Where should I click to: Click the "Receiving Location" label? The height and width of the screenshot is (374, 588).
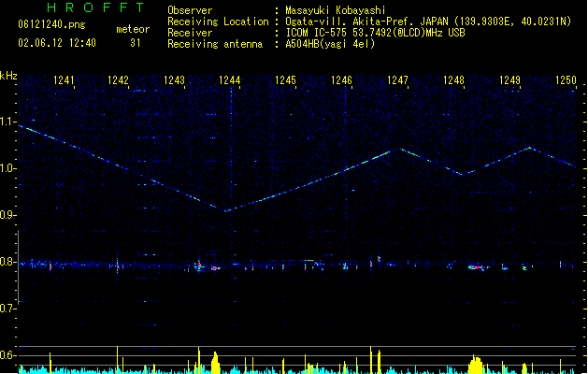(218, 22)
